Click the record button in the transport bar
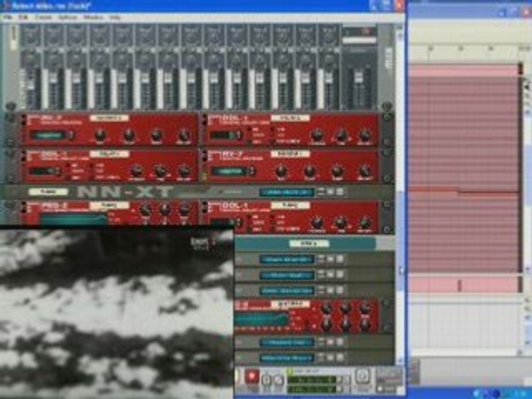The image size is (532, 399). click(x=252, y=377)
